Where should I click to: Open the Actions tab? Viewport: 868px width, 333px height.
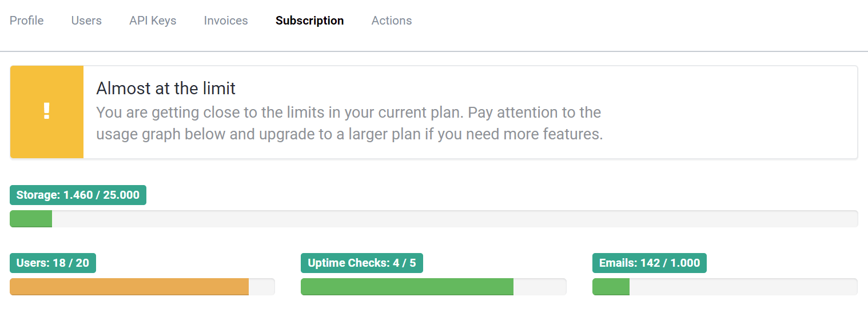pyautogui.click(x=392, y=21)
